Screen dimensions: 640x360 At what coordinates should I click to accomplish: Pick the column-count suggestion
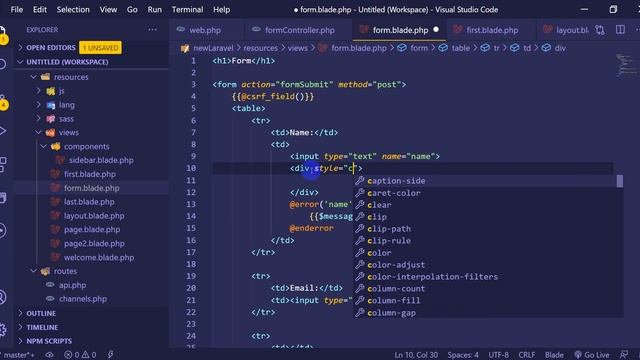pos(488,289)
